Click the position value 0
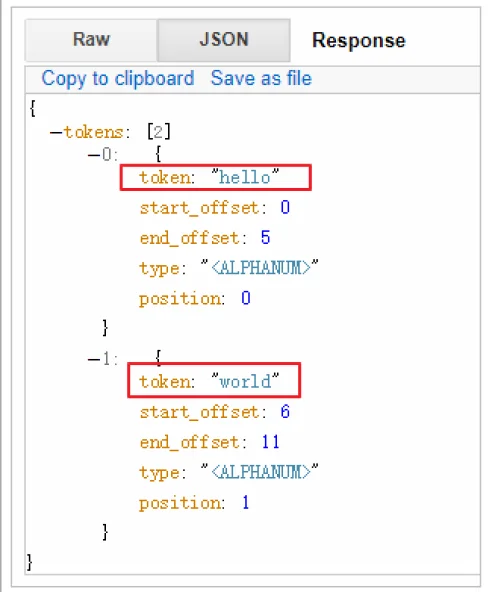This screenshot has height=592, width=489. (246, 298)
